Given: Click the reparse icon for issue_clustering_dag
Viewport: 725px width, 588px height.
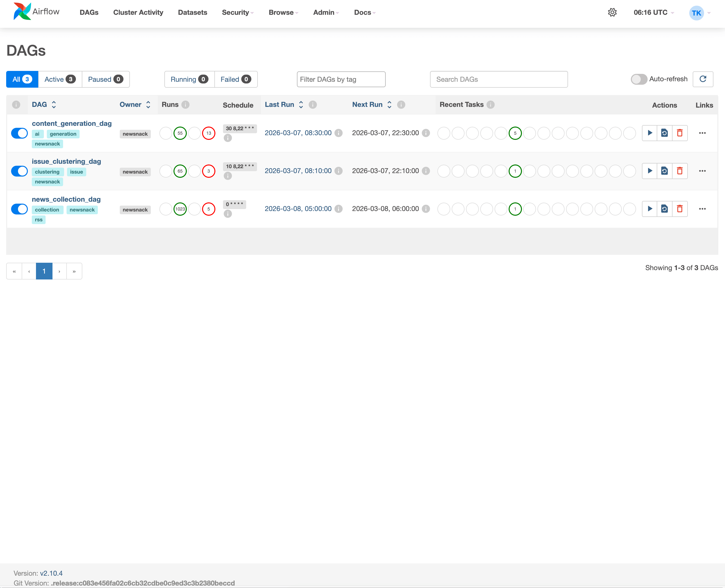Looking at the screenshot, I should 664,171.
